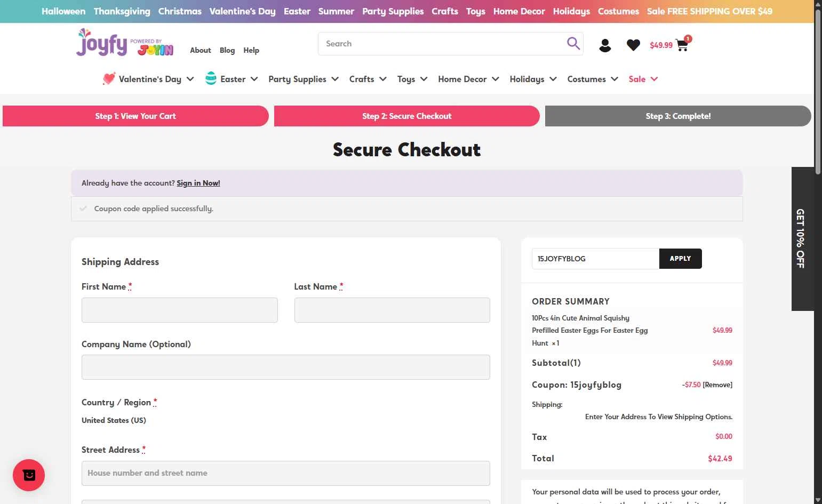Click the Valentine's Day heart icon
Screen dimensions: 822x504
point(109,79)
